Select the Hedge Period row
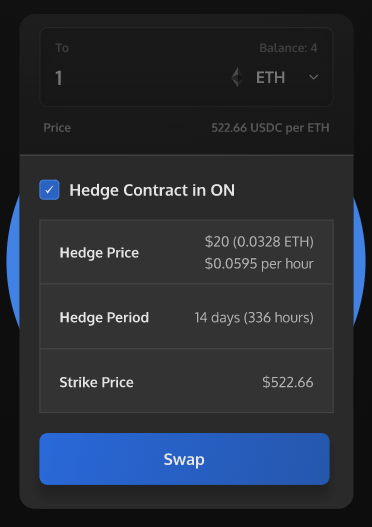 coord(187,317)
